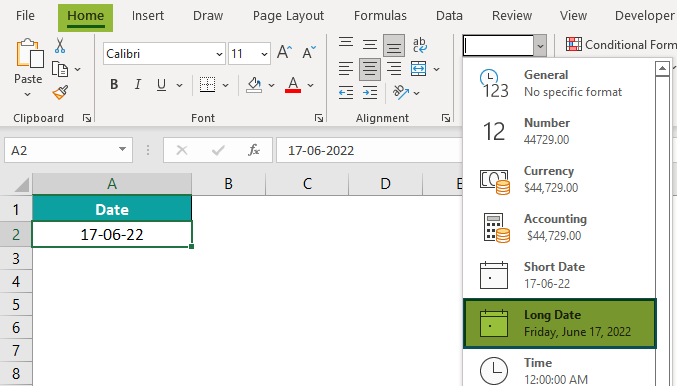Click formula bar showing 17-06-2022
This screenshot has width=677, height=386.
(x=369, y=150)
